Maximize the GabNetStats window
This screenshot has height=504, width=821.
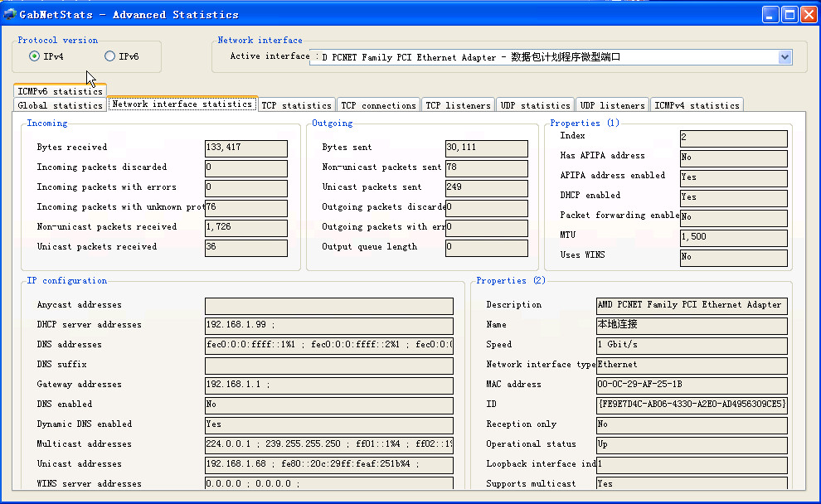[x=789, y=14]
